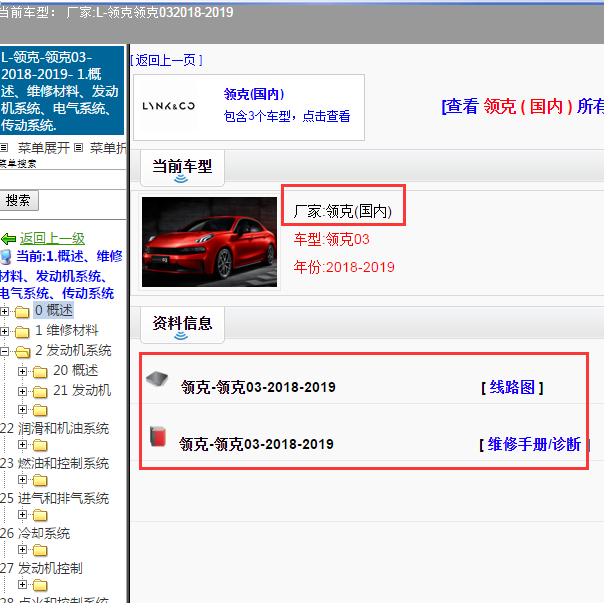Viewport: 604px width, 603px height.
Task: Select tree item 1 维修材料
Action: [67, 331]
